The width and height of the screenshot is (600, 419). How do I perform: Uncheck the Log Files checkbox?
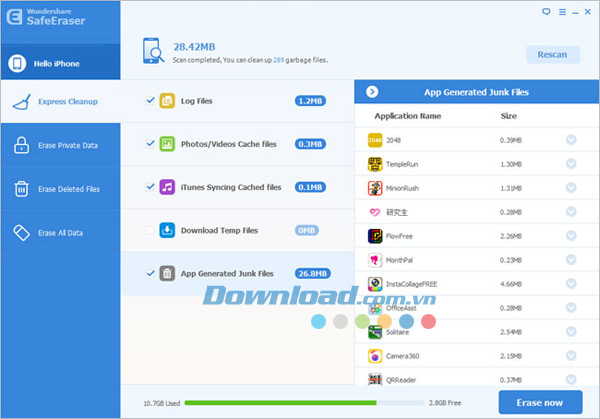click(150, 101)
